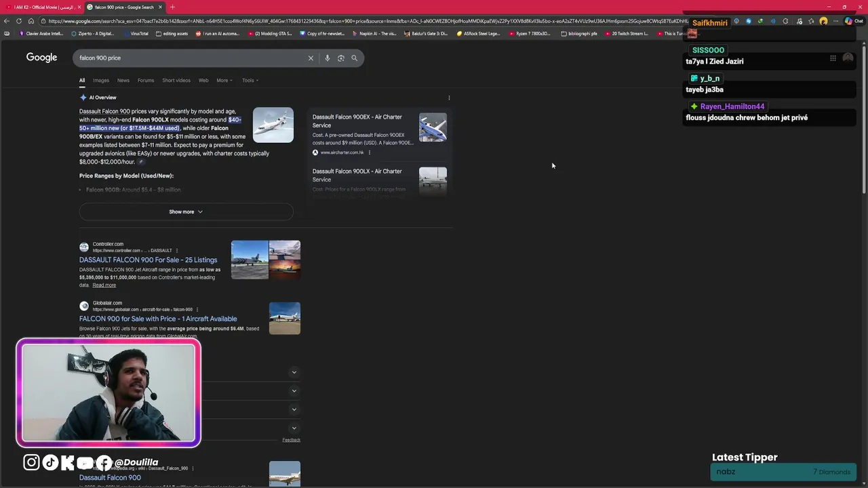
Task: Add this page to favorites star
Action: (x=811, y=21)
